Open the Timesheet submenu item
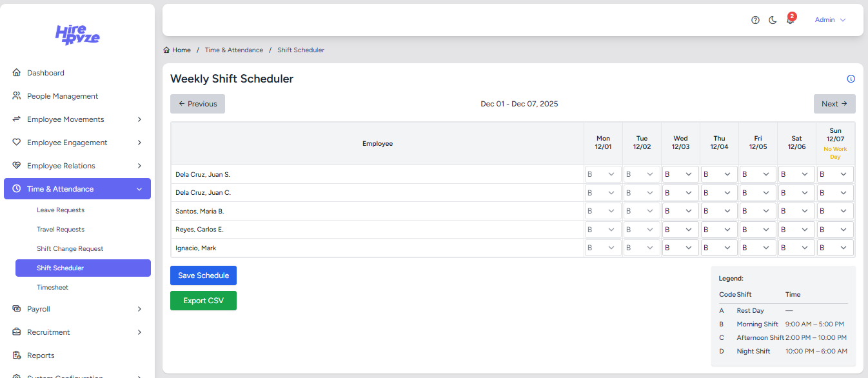This screenshot has width=868, height=378. pos(52,288)
